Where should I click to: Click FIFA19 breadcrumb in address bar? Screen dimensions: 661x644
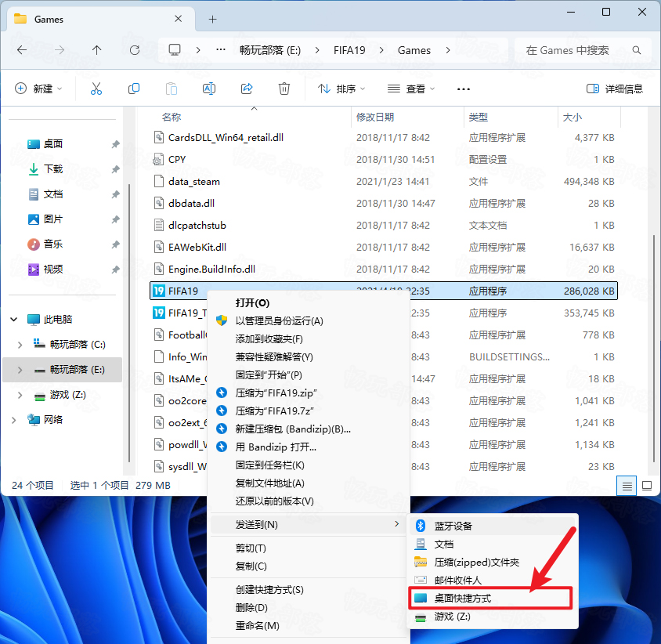click(349, 50)
